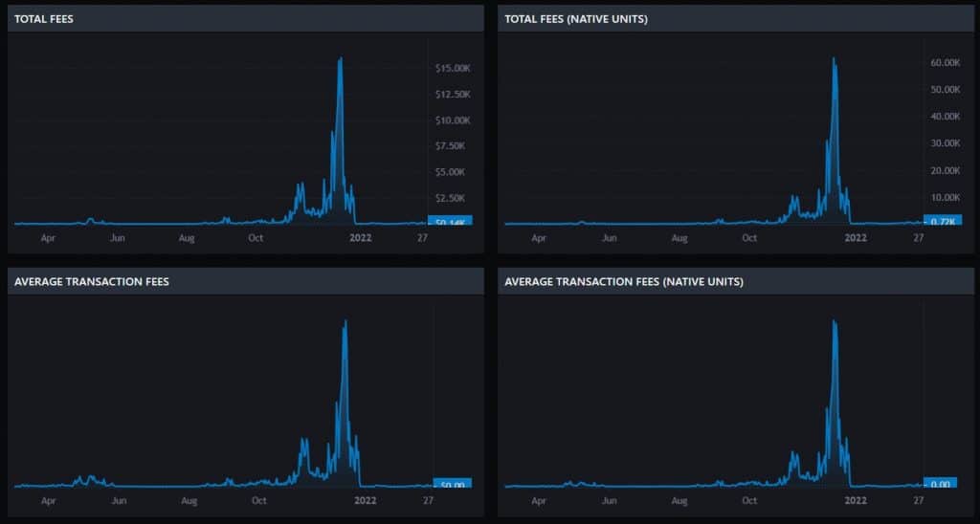Click Apr on the Total Fees time axis
Image resolution: width=980 pixels, height=524 pixels.
click(48, 238)
